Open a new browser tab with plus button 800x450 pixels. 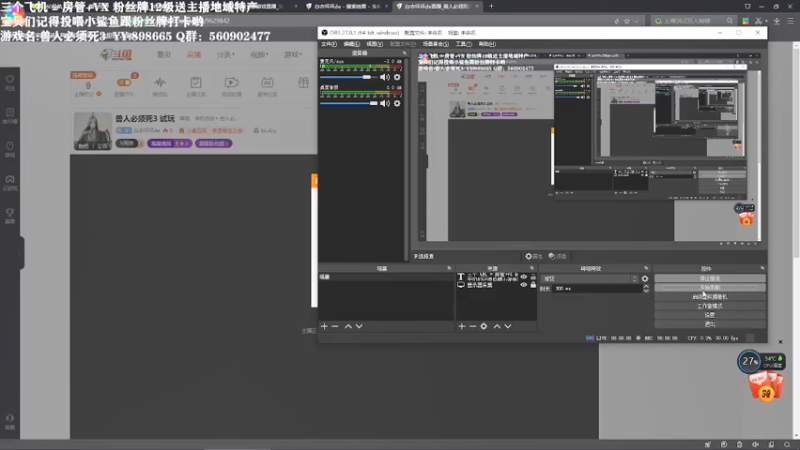pyautogui.click(x=491, y=6)
